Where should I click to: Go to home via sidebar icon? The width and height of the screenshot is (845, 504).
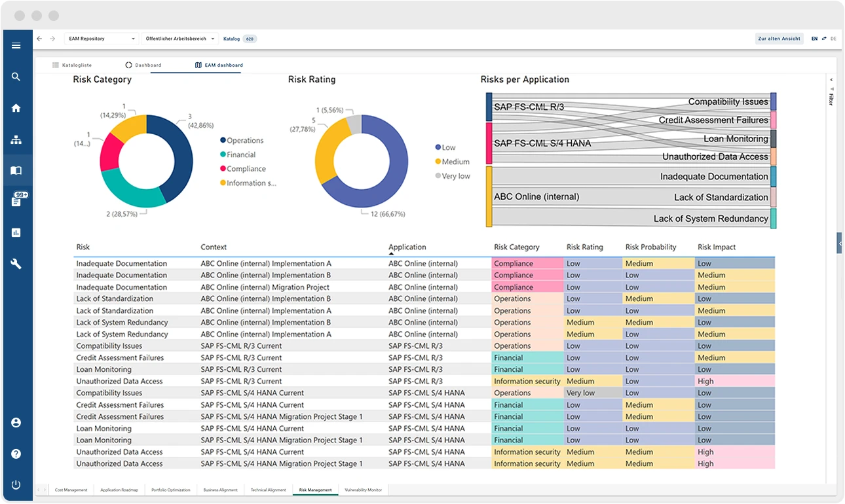click(x=16, y=108)
